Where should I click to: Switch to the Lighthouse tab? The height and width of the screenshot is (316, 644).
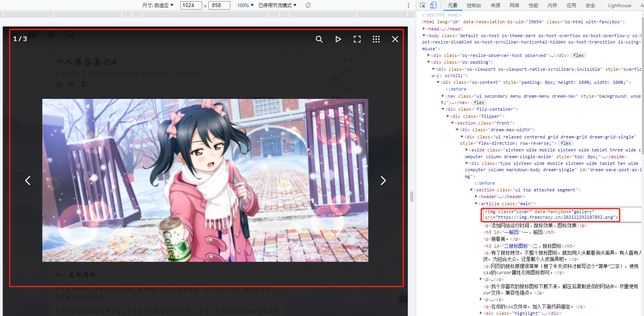[619, 5]
